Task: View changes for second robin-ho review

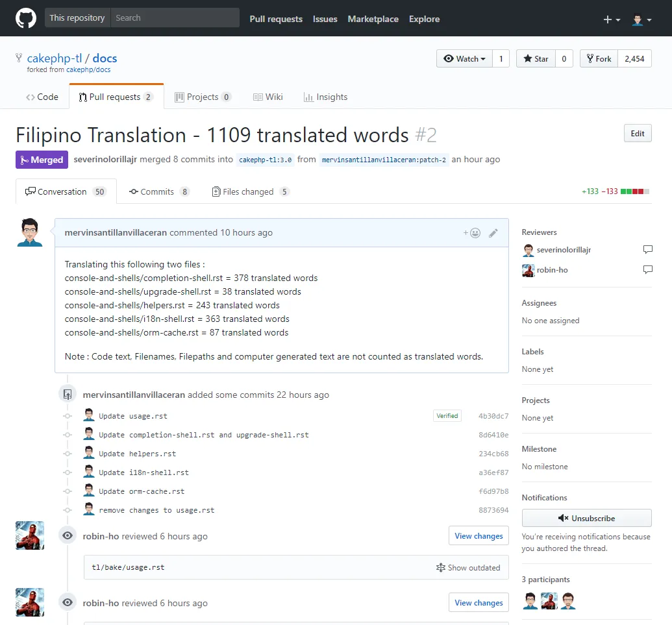Action: point(479,603)
